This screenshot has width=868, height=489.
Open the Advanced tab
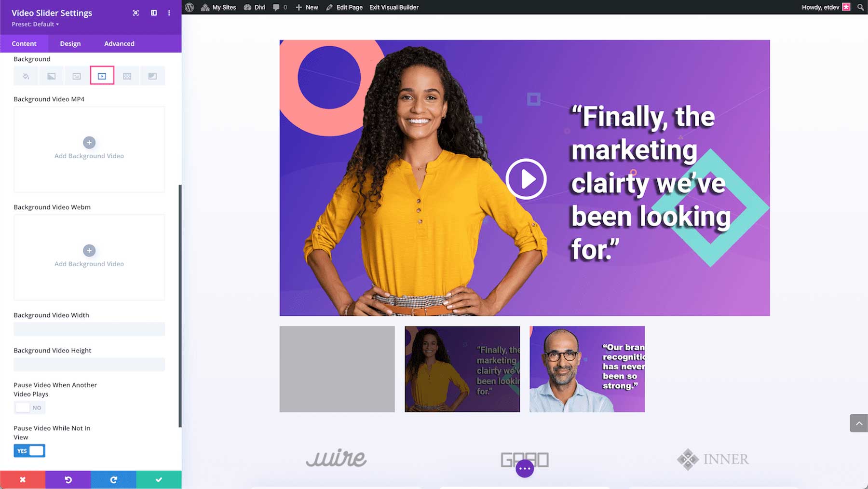coord(119,43)
